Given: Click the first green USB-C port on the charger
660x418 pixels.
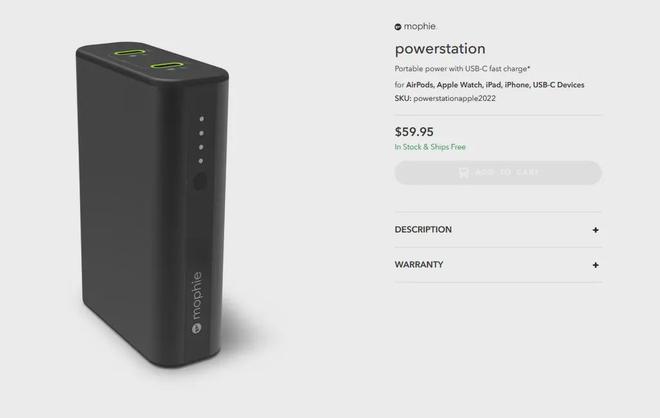Looking at the screenshot, I should [129, 53].
